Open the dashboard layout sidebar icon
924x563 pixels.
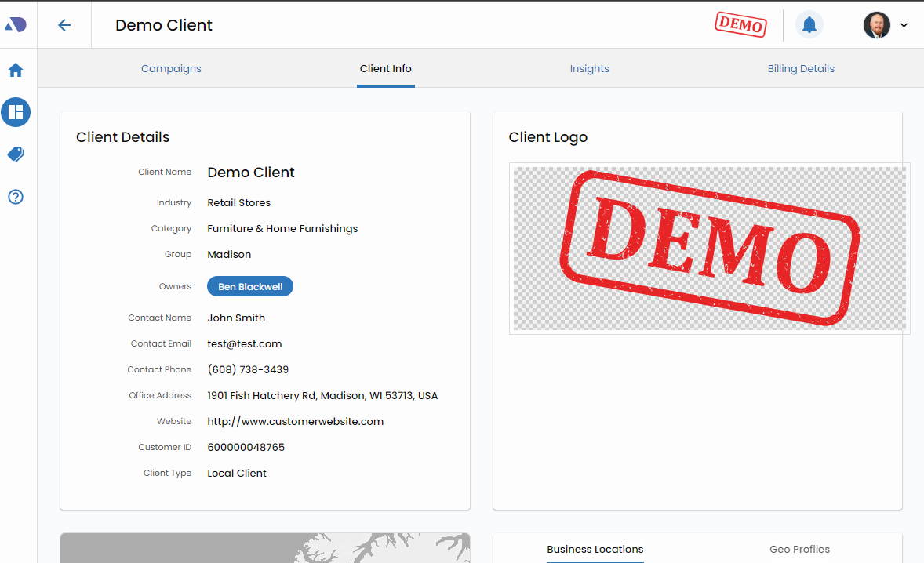point(16,112)
